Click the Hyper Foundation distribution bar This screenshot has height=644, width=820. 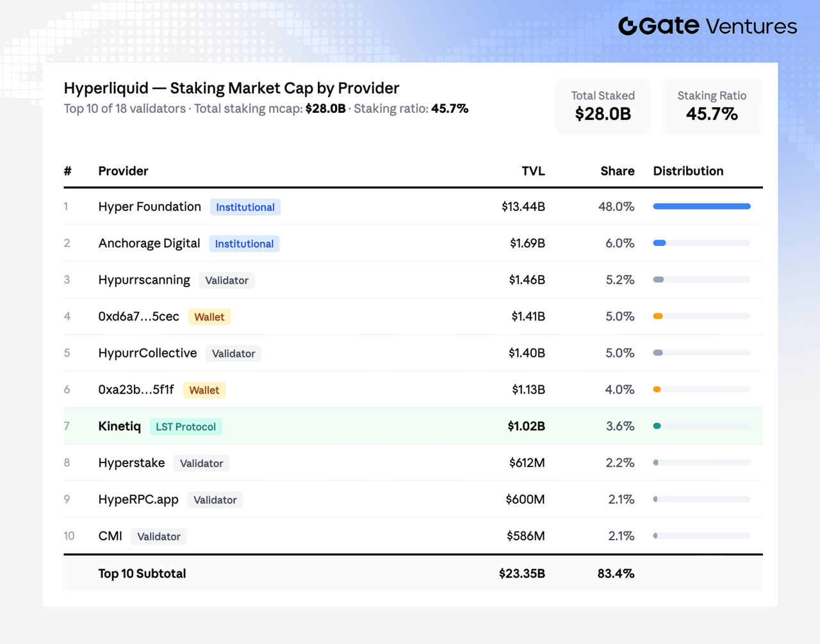click(701, 206)
